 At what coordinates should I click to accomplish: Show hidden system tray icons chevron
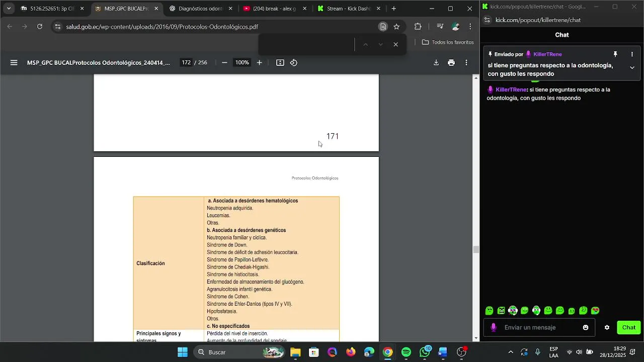(x=511, y=352)
